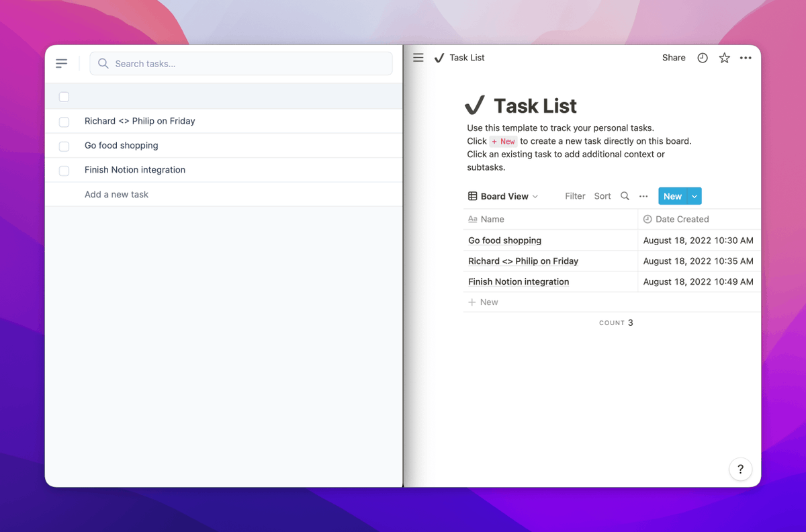Favorite the page with the star icon
Image resolution: width=806 pixels, height=532 pixels.
click(x=724, y=58)
